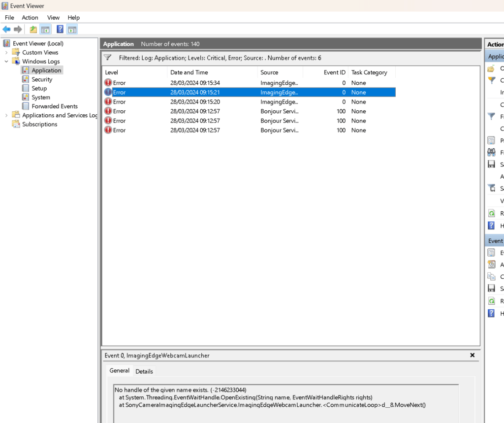The height and width of the screenshot is (423, 504).
Task: Select the first Bonjour Service error at 09:12:57
Action: coord(249,111)
